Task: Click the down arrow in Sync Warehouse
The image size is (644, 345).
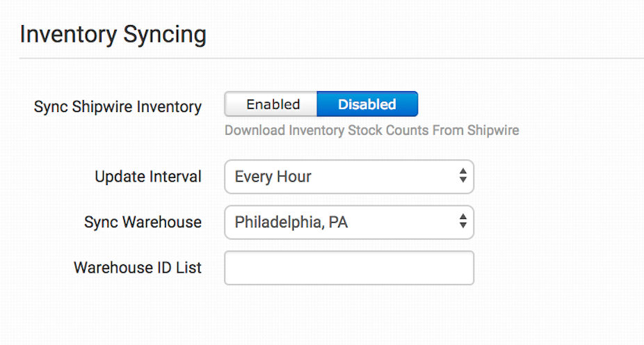Action: 462,227
